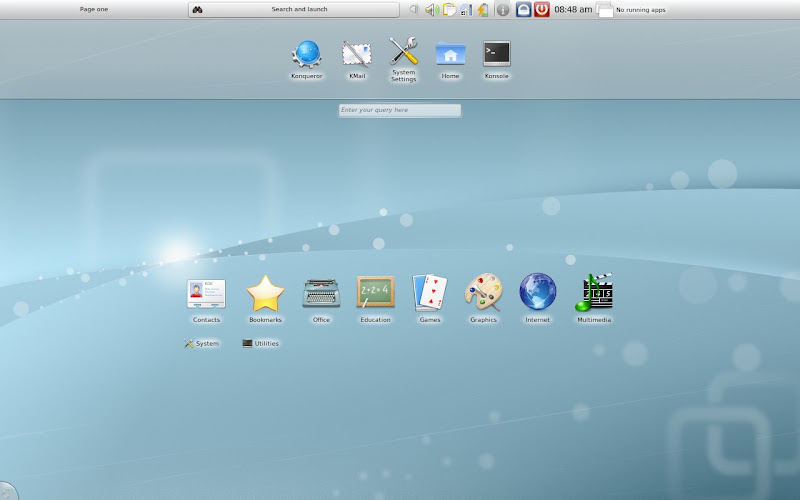
Task: Click the battery power tray icon
Action: pyautogui.click(x=482, y=10)
